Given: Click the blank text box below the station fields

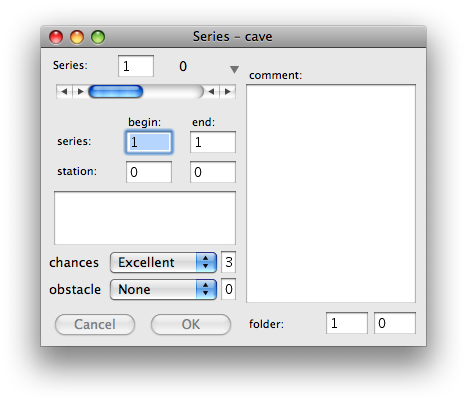Looking at the screenshot, I should 145,218.
